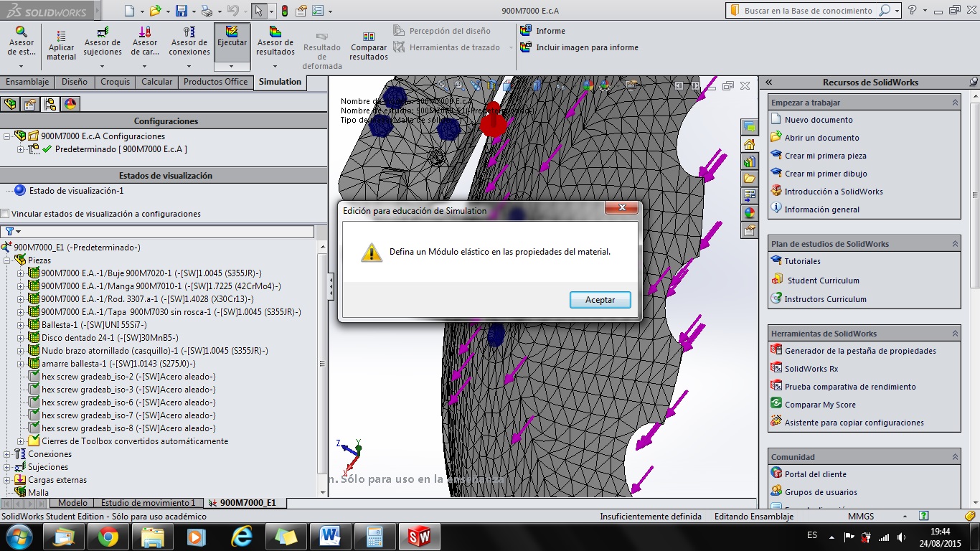This screenshot has height=551, width=980.
Task: Collapse the Empezar a trabajar section
Action: 955,103
